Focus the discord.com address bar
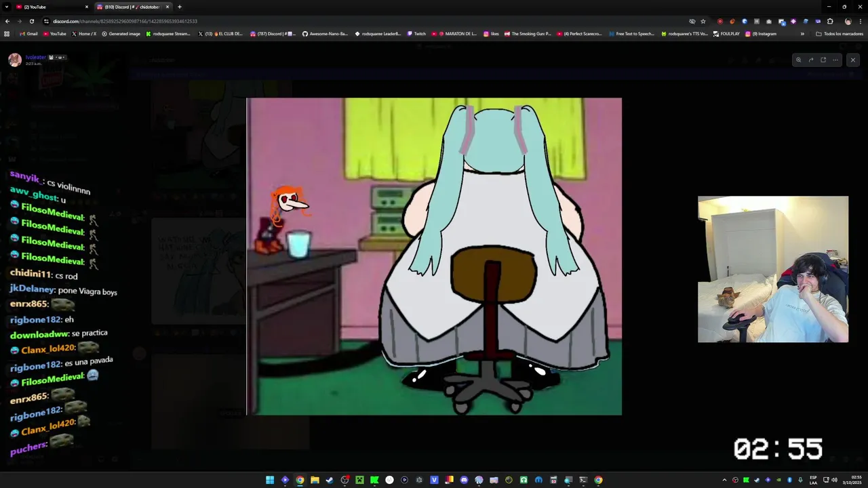The width and height of the screenshot is (868, 488). (366, 21)
